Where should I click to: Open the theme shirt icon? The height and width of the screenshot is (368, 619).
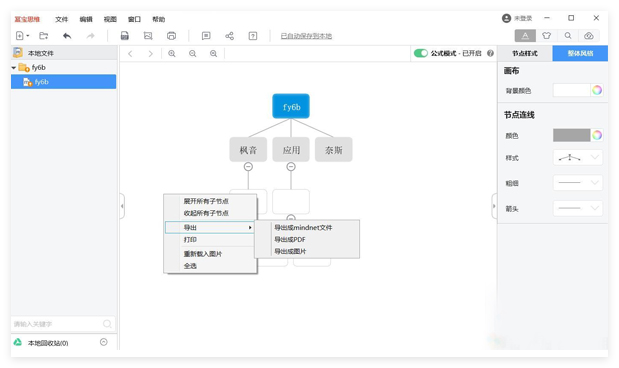(x=546, y=36)
